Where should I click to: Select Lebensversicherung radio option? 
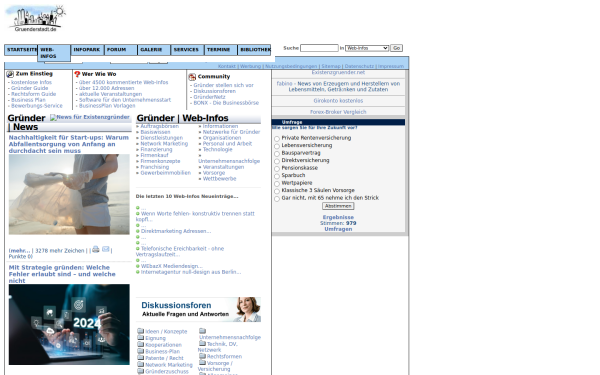[277, 146]
